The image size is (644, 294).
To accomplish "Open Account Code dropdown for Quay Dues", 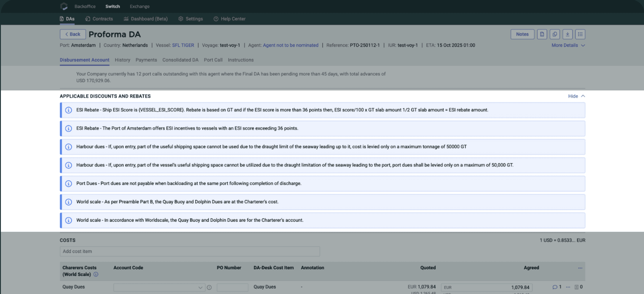I will point(159,288).
